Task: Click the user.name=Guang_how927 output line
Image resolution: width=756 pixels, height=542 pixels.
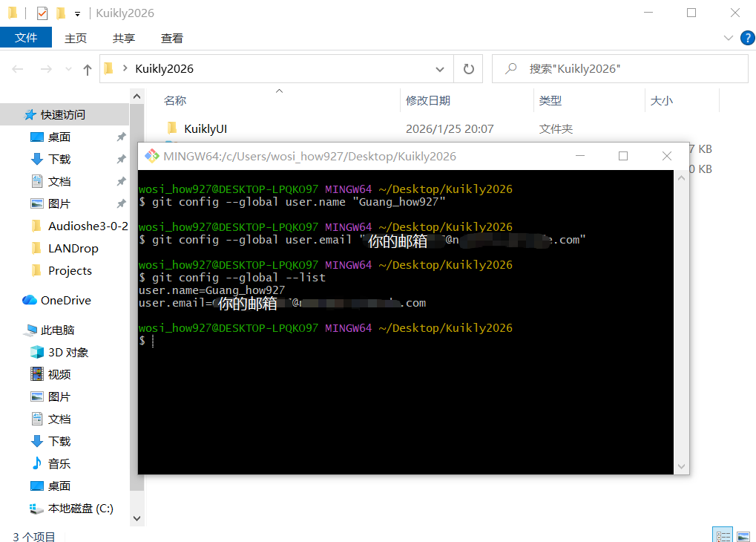Action: (212, 290)
